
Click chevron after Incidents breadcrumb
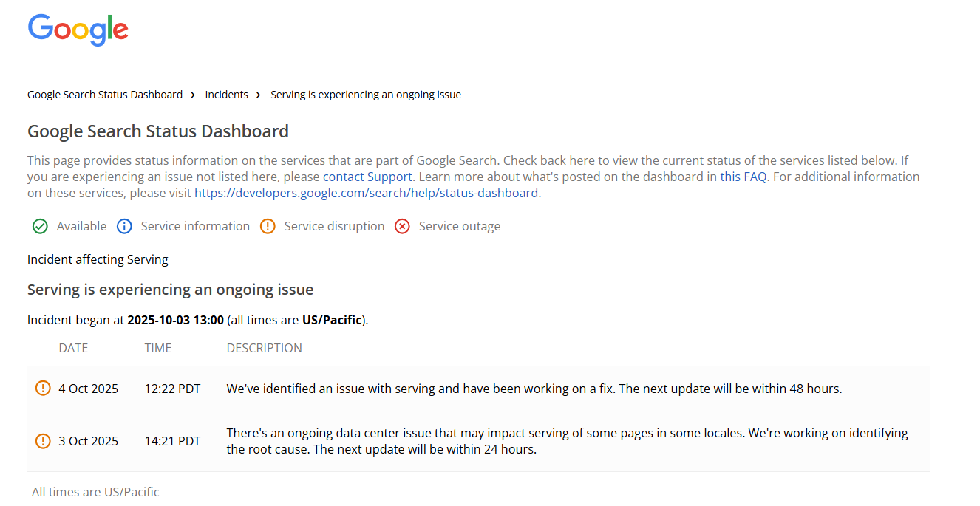[259, 95]
